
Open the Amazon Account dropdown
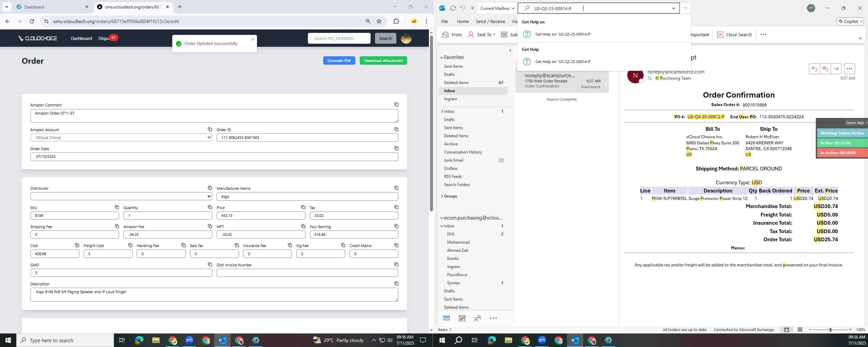click(121, 138)
